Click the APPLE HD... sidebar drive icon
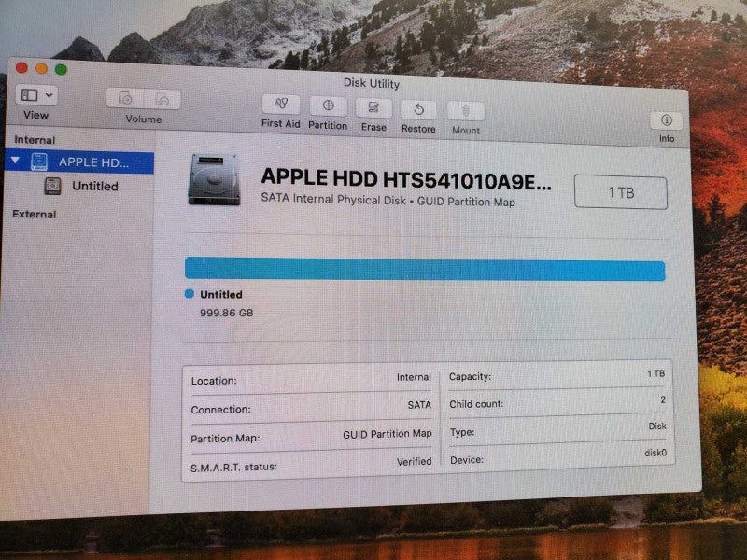The height and width of the screenshot is (560, 747). click(39, 161)
